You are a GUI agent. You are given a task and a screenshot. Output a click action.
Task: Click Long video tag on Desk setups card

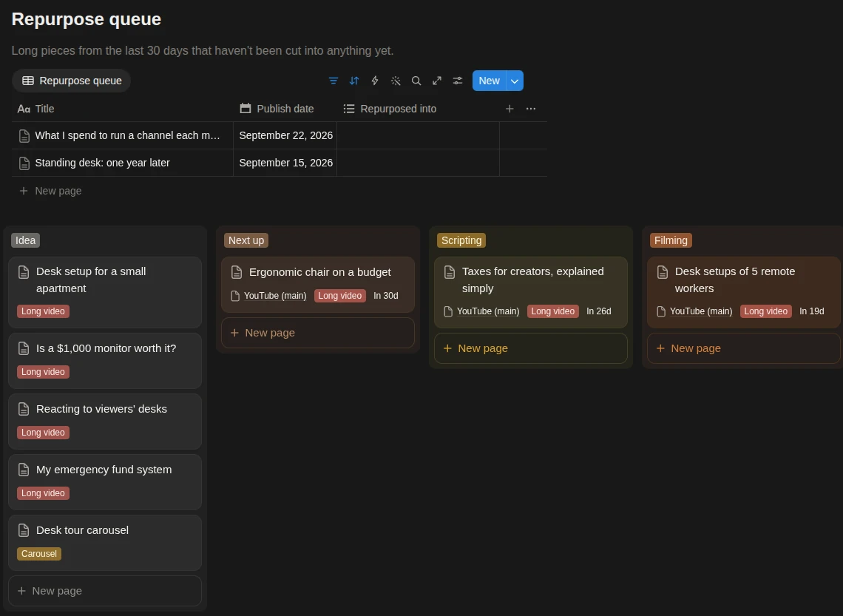coord(765,311)
